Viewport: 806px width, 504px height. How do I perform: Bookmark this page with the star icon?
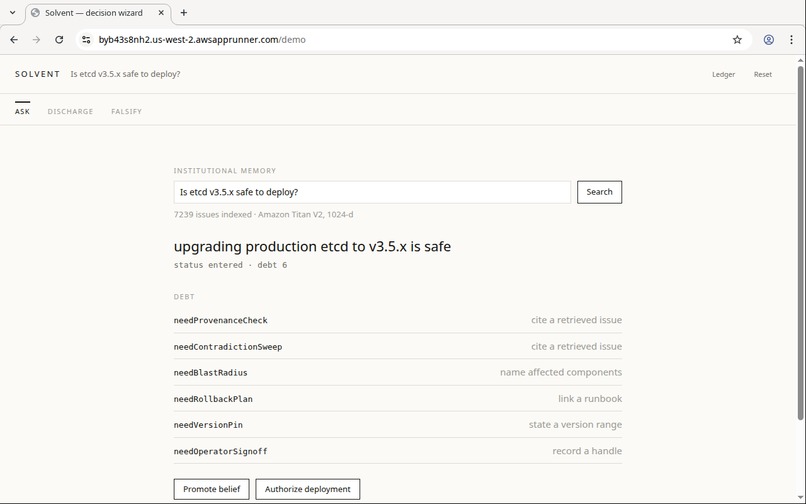[737, 40]
